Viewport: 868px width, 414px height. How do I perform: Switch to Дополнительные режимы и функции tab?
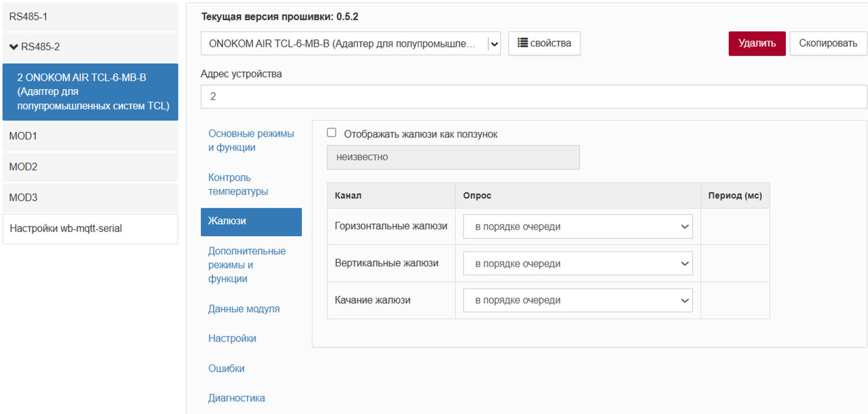[251, 265]
